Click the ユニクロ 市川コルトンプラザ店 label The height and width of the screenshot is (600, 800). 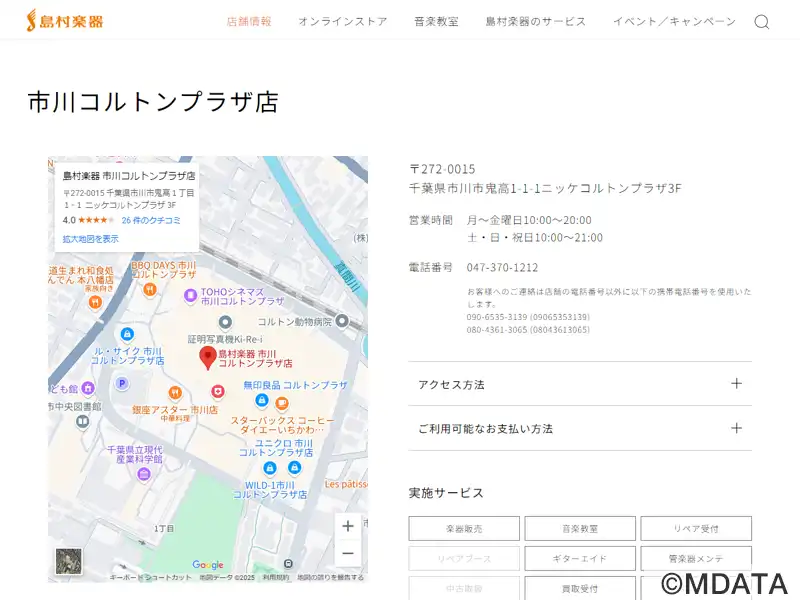276,448
